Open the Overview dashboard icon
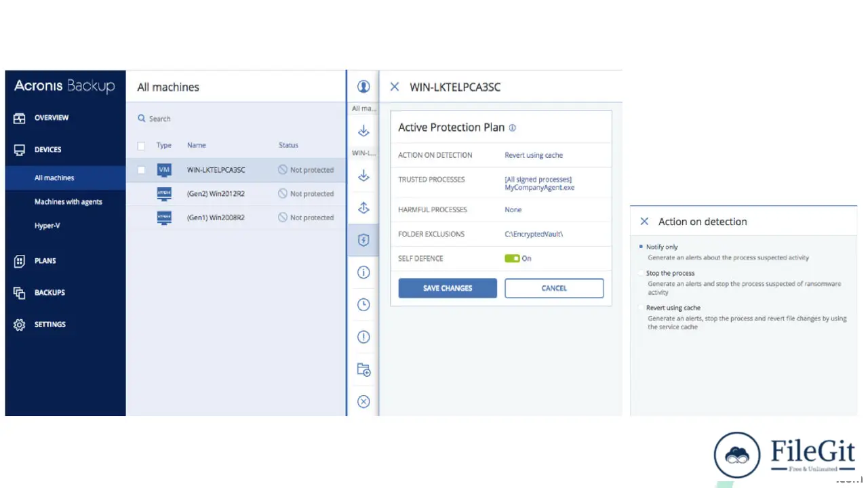Viewport: 868px width, 488px height. coord(20,118)
